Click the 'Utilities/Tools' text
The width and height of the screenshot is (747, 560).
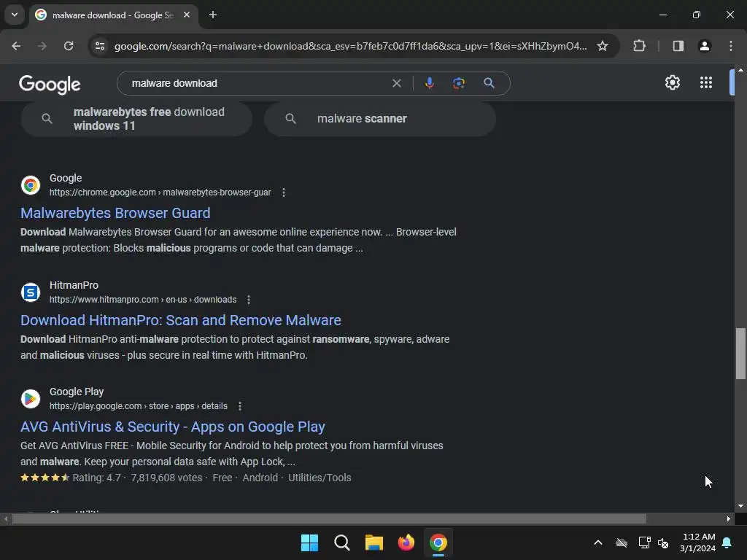320,478
